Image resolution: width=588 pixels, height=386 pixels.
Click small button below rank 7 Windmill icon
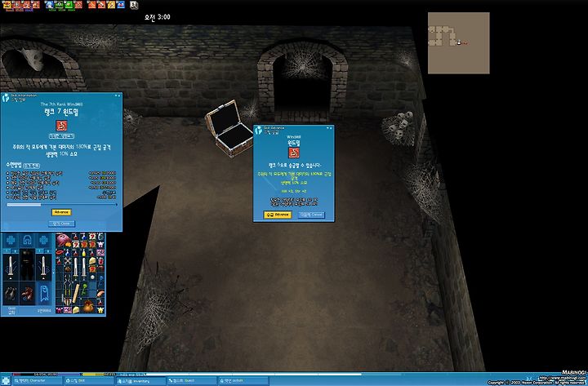(61, 136)
